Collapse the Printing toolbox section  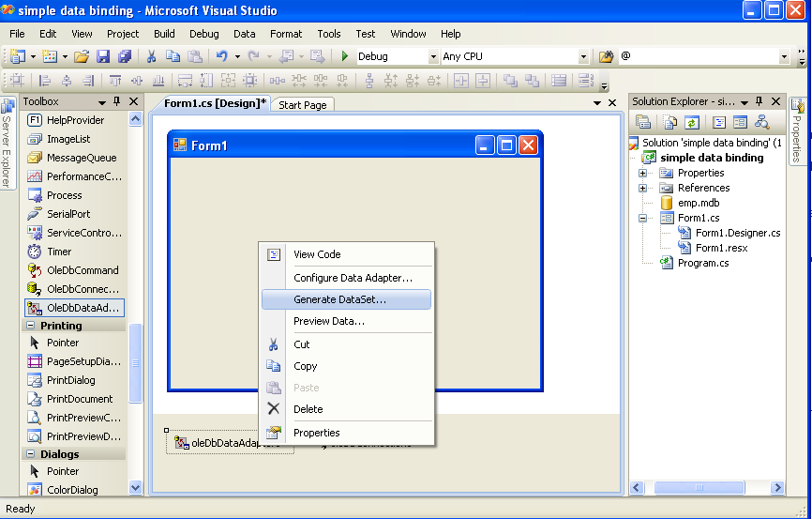coord(31,325)
